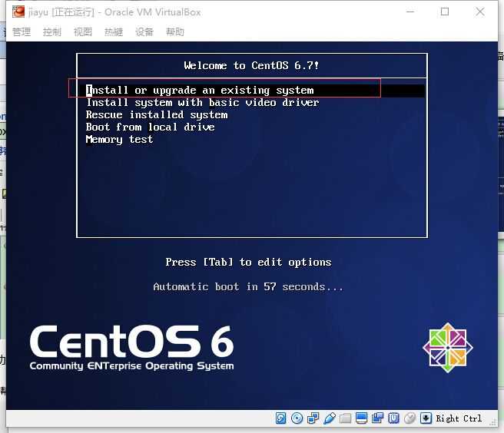504x433 pixels.
Task: Click the overlapping screens status icon
Action: pyautogui.click(x=377, y=418)
